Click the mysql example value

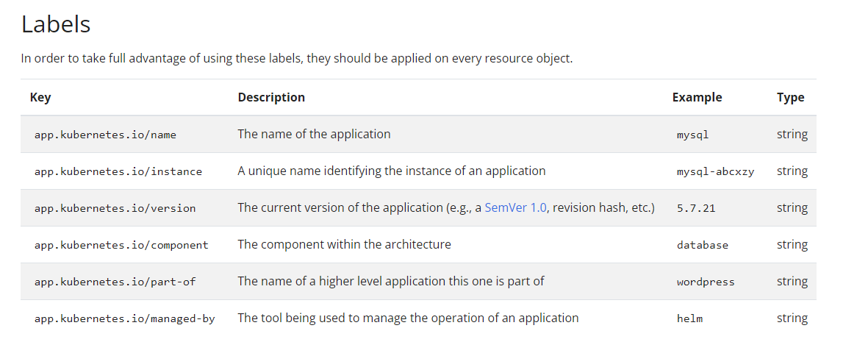(x=692, y=135)
